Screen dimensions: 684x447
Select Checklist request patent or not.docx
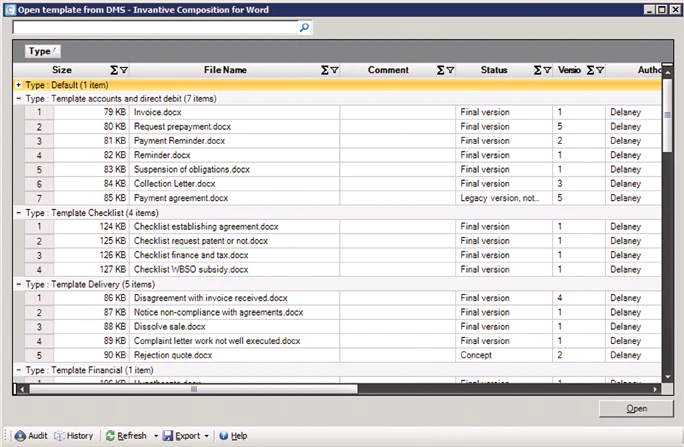pos(201,241)
